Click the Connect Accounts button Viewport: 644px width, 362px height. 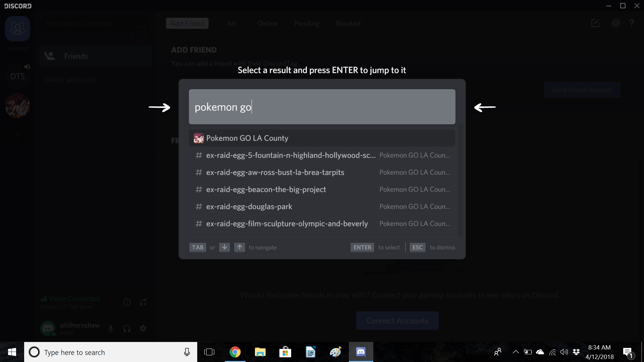point(397,320)
